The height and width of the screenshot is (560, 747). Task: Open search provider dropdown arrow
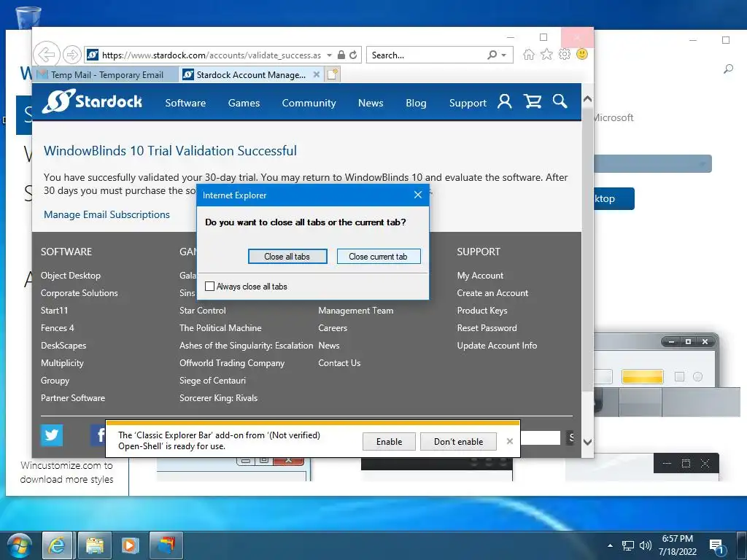coord(503,55)
